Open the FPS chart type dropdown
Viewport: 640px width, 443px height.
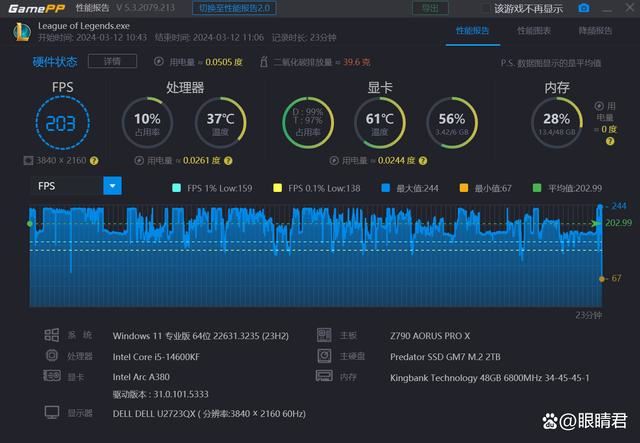pyautogui.click(x=77, y=186)
